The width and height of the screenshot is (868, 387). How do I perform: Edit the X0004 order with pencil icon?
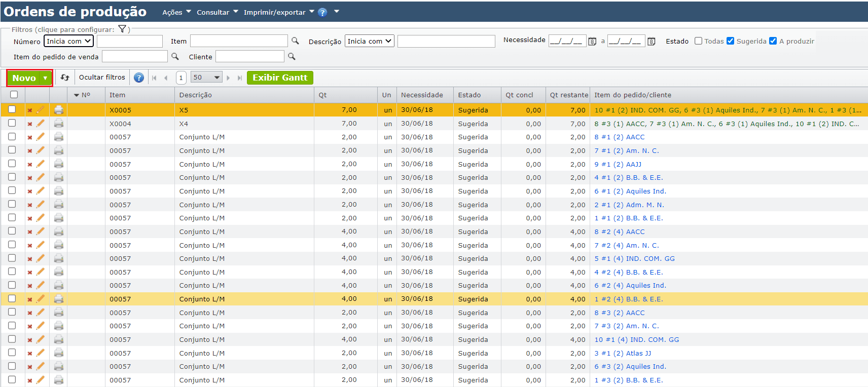41,123
